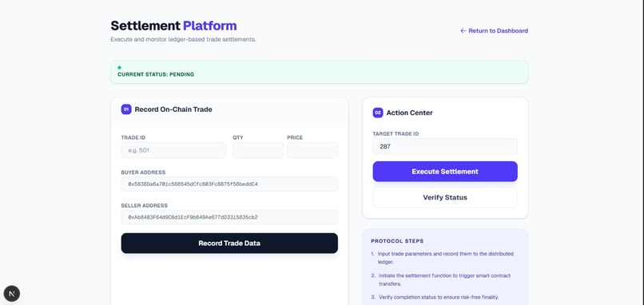
Task: Click the Record On-Chain Trade heading
Action: (x=173, y=109)
